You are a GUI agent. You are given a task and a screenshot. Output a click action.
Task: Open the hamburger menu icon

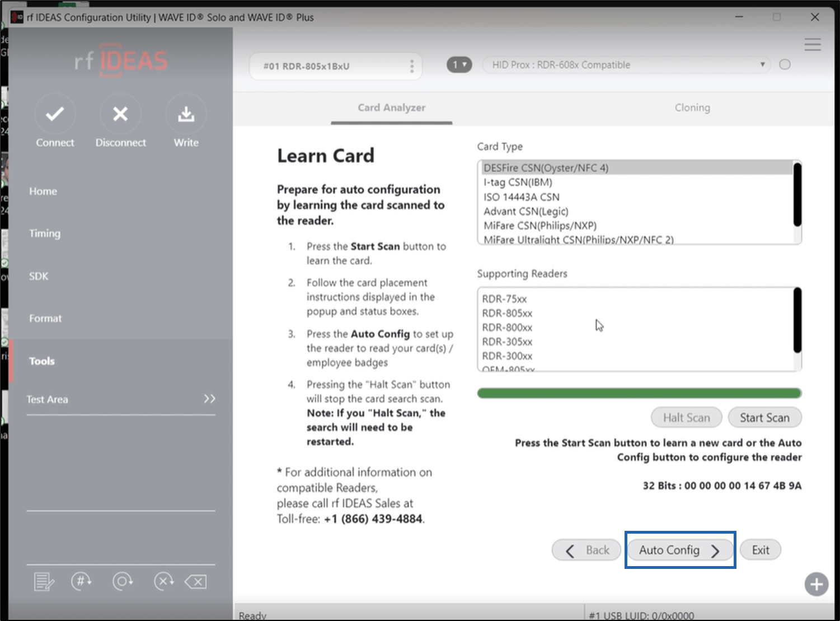(813, 45)
